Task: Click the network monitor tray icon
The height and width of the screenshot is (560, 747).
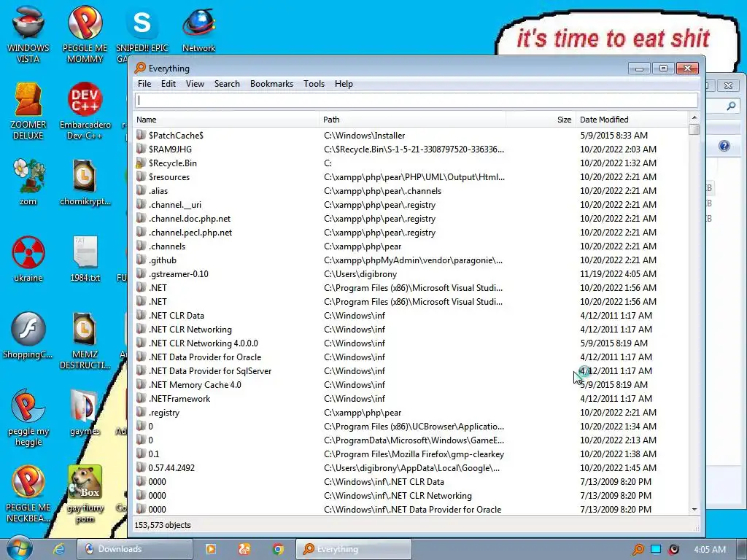Action: click(656, 549)
